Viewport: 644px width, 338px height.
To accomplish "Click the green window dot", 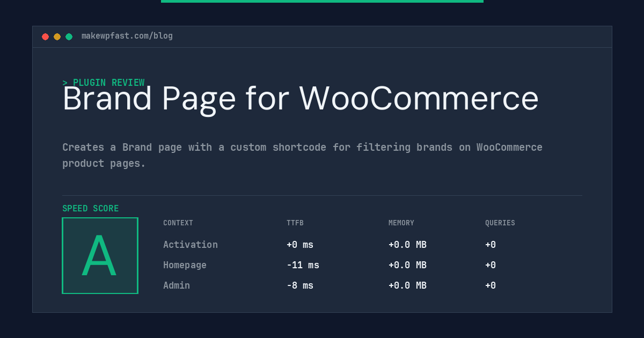I will pyautogui.click(x=69, y=36).
